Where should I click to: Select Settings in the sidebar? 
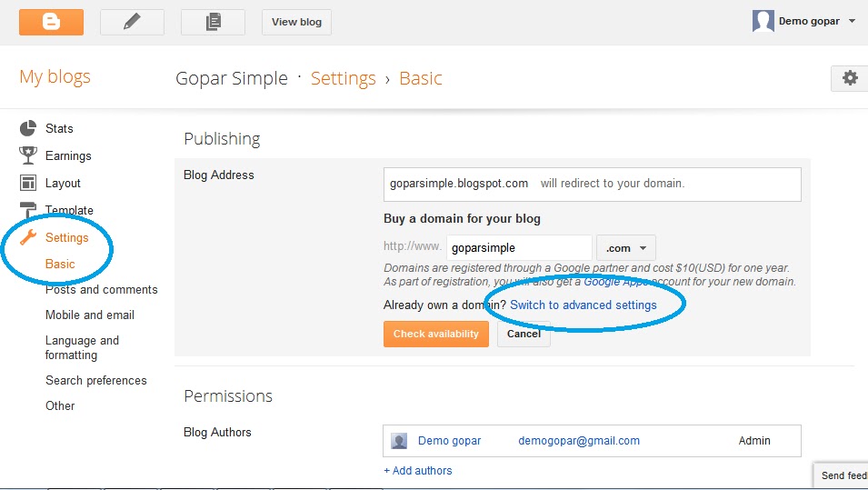(67, 237)
